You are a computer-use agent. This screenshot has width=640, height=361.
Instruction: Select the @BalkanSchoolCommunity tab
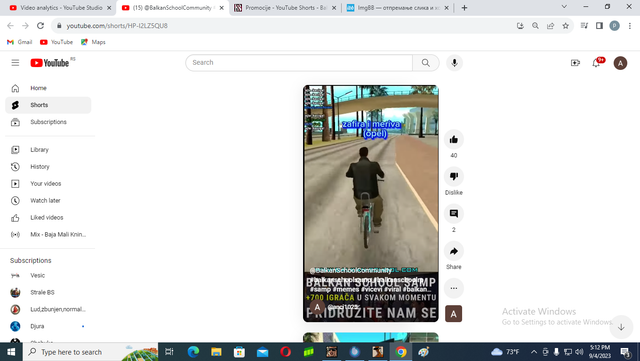173,8
